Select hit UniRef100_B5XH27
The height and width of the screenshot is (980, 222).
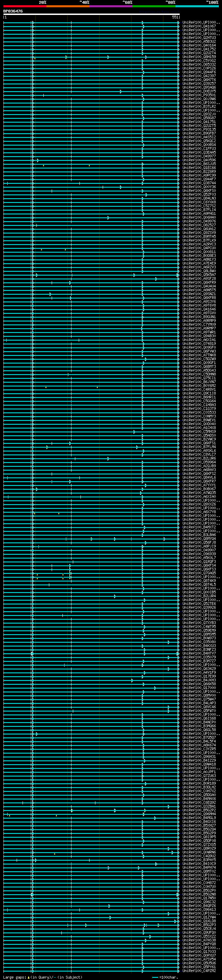pyautogui.click(x=199, y=825)
